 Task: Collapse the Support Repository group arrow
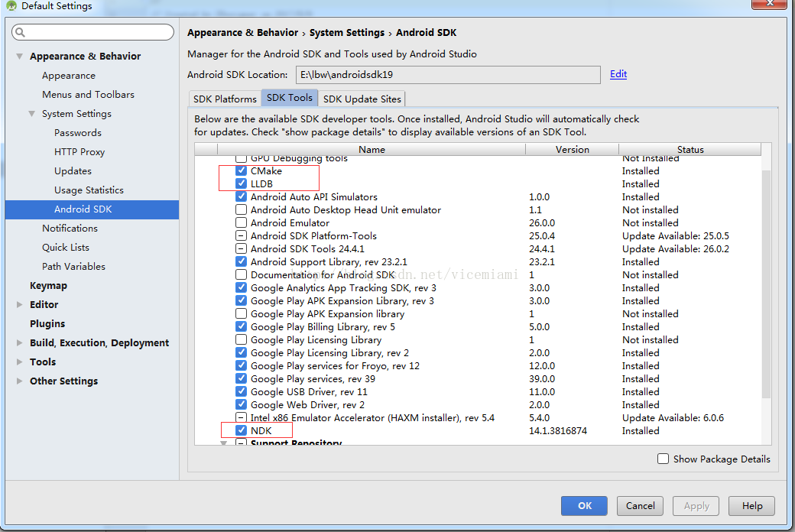coord(223,443)
